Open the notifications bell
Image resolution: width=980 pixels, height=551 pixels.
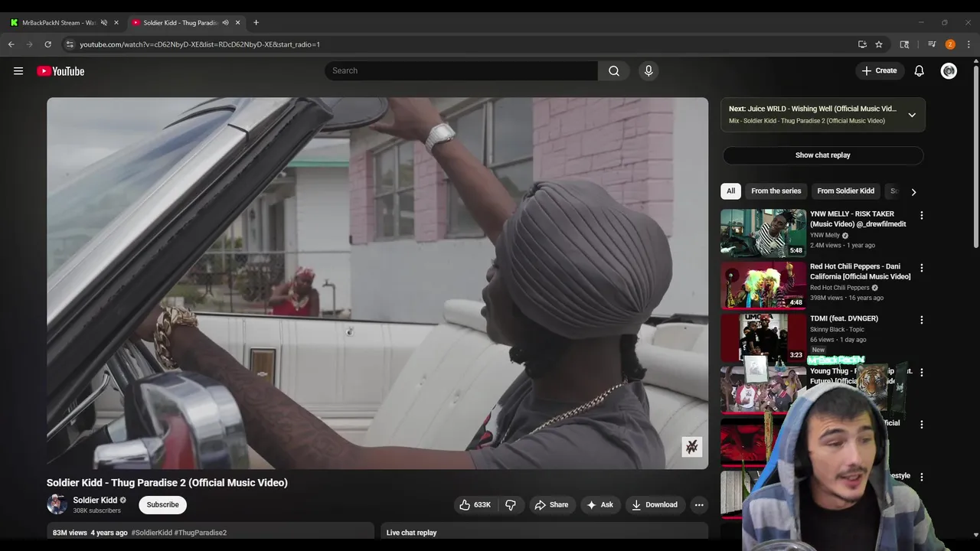[x=919, y=70]
